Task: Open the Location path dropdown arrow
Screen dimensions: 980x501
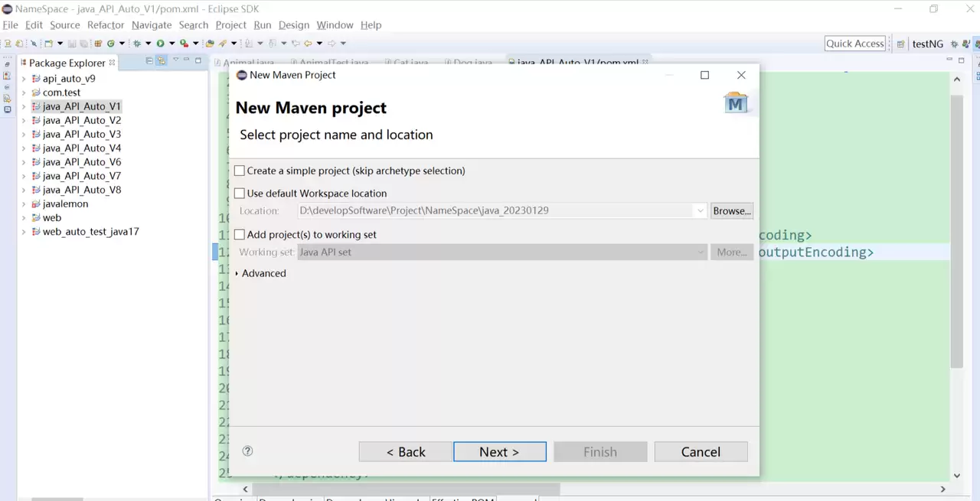Action: pos(700,211)
